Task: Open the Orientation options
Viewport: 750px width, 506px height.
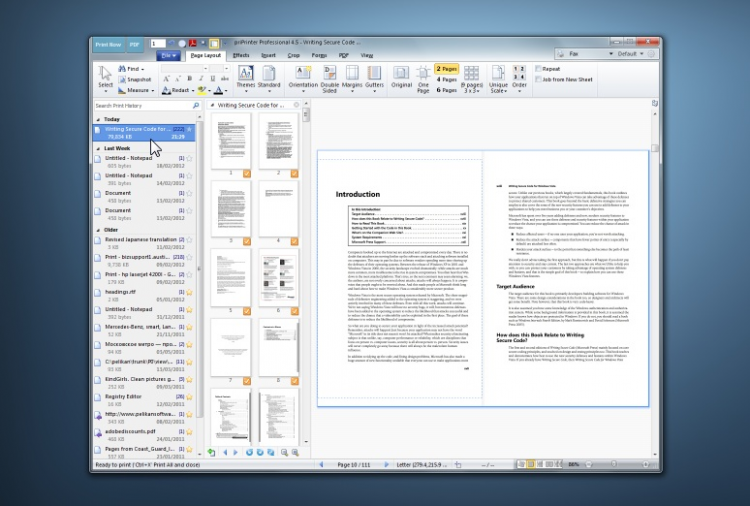Action: [x=303, y=79]
